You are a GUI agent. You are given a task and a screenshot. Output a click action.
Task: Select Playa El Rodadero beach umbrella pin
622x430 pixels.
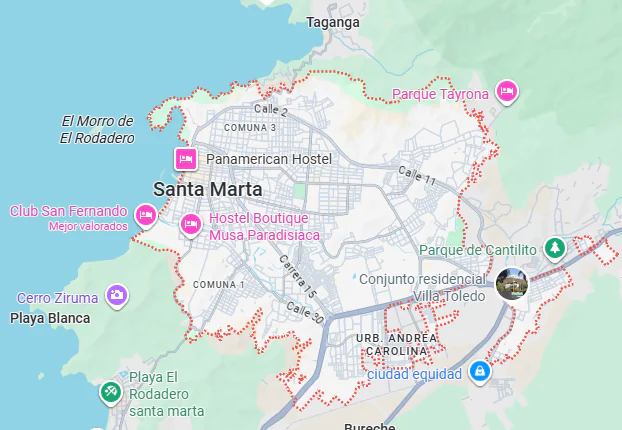pos(111,393)
